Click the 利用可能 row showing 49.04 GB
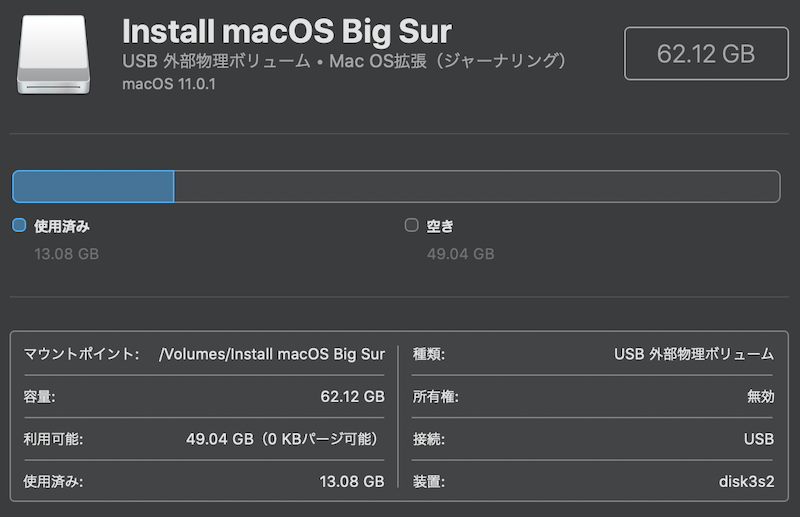Viewport: 800px width, 517px height. 204,439
